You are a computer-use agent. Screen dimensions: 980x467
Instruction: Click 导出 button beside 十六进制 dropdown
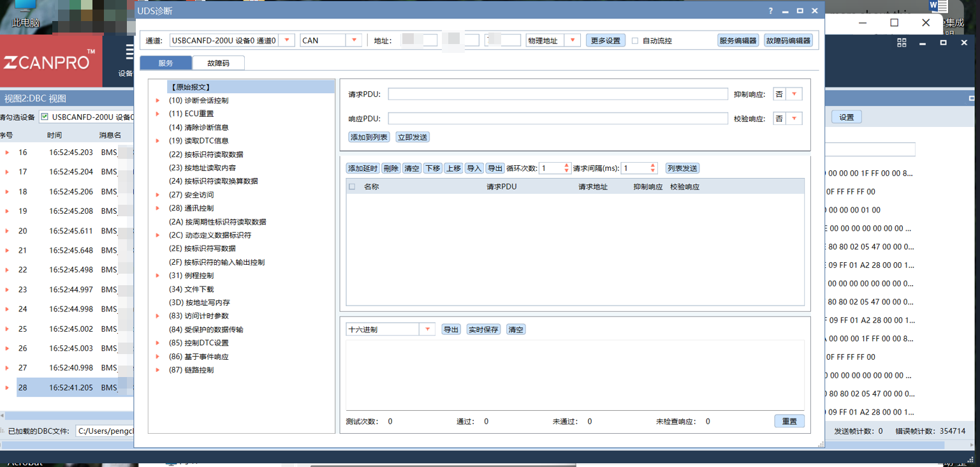click(451, 330)
